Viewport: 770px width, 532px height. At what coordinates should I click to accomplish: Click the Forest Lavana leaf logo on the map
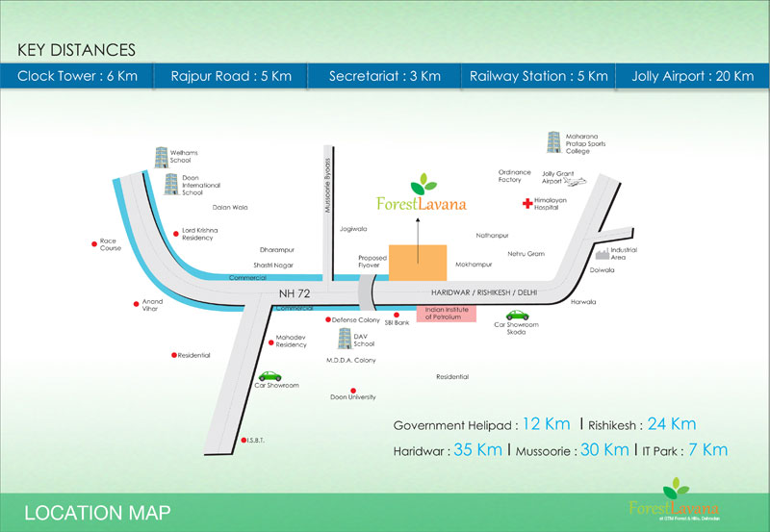tap(423, 192)
